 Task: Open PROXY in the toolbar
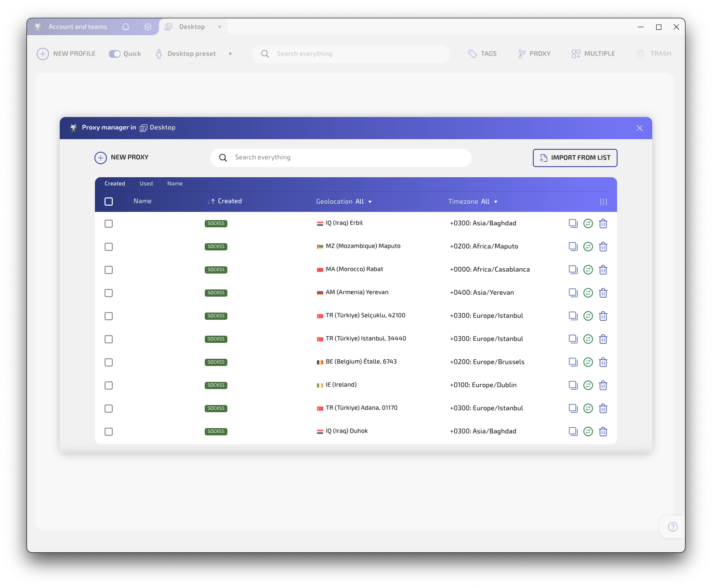pyautogui.click(x=534, y=54)
